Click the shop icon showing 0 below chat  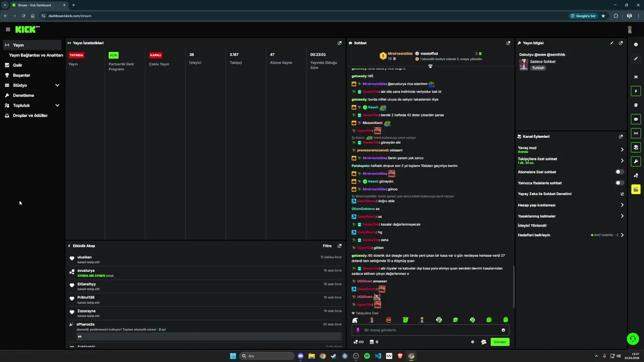[x=374, y=342]
